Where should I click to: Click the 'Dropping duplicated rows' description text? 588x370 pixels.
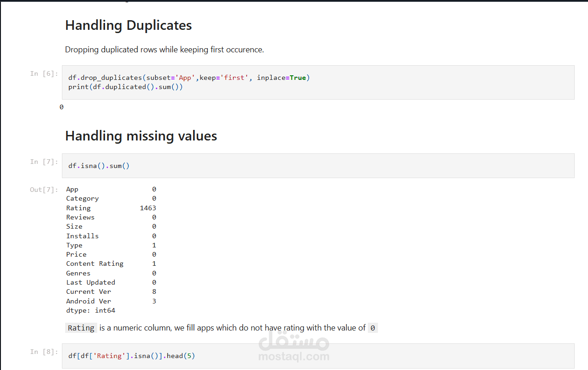point(165,50)
